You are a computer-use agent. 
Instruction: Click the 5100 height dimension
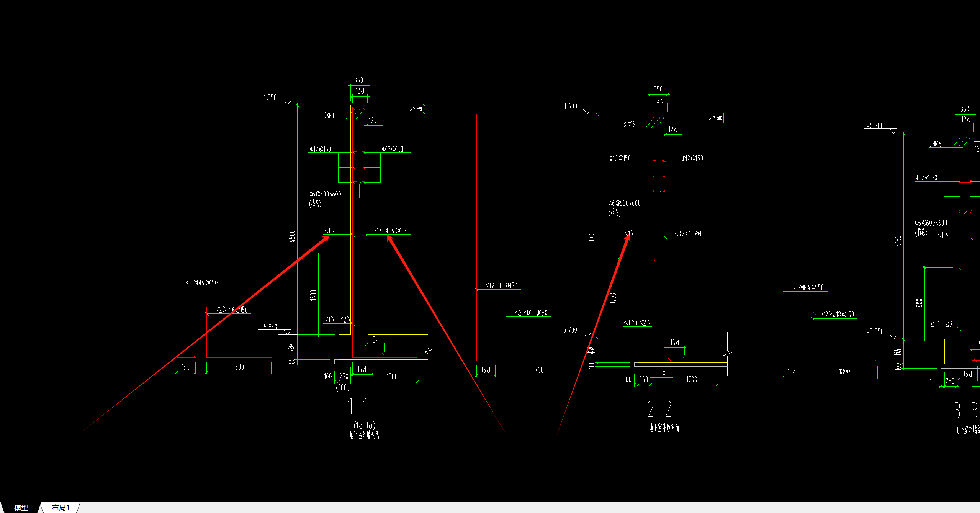tap(592, 239)
